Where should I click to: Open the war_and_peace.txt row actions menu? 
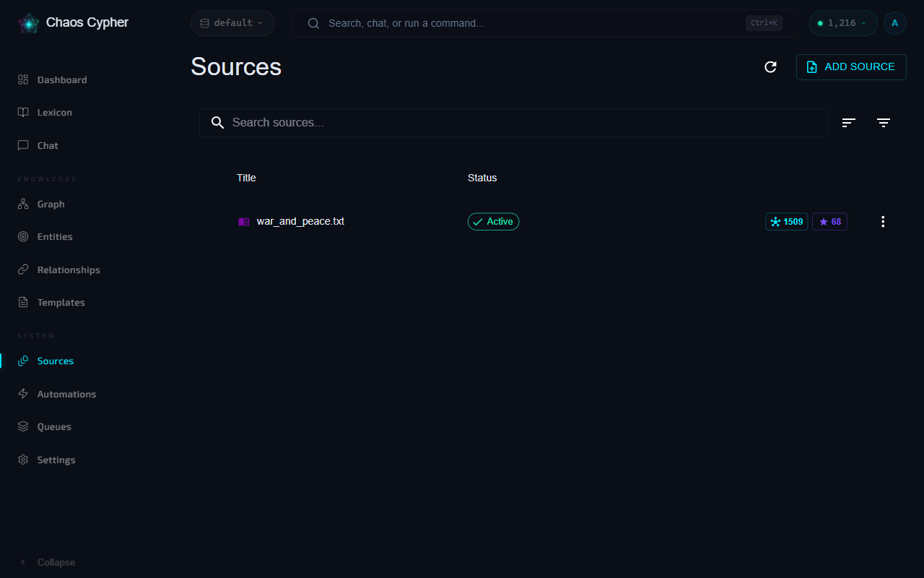point(883,222)
